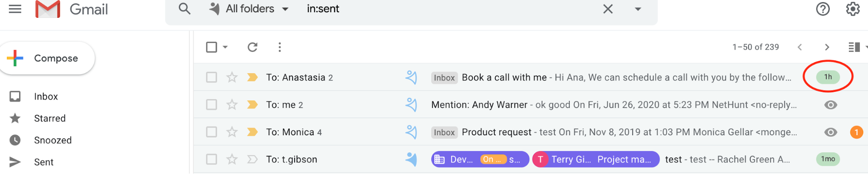Show advanced search options dropdown arrow
Viewport: 868px width, 174px height.
tap(638, 9)
